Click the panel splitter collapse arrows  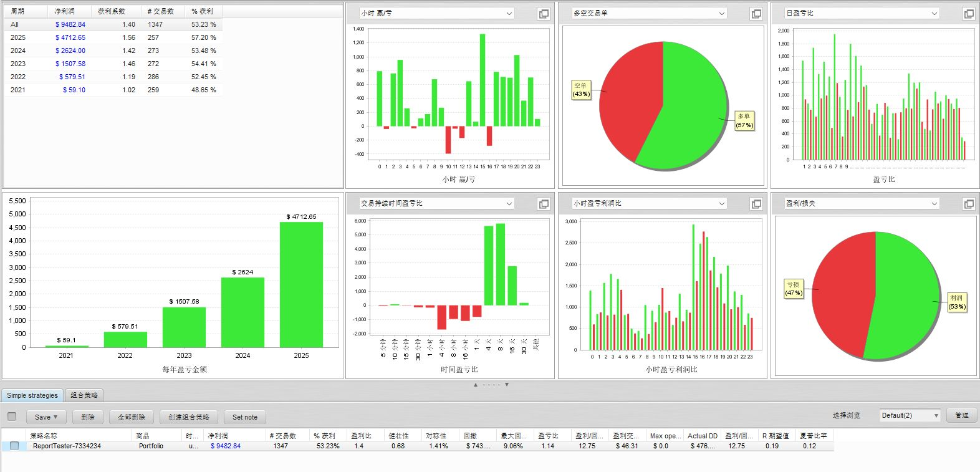point(491,385)
